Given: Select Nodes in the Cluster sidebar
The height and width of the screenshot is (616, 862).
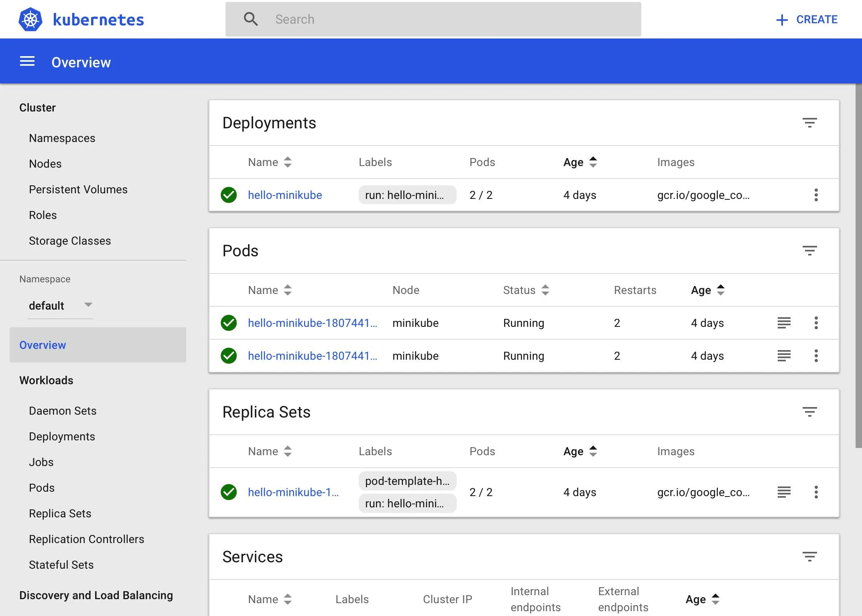Looking at the screenshot, I should pyautogui.click(x=45, y=164).
